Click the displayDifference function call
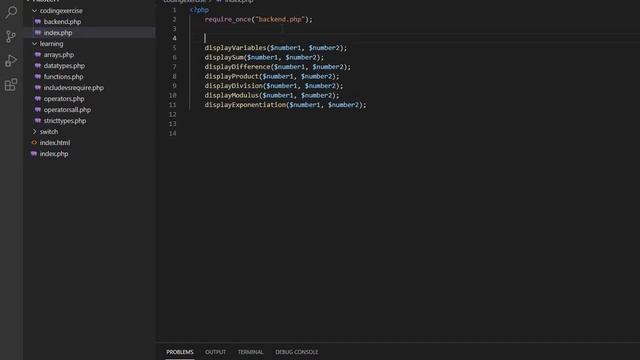The height and width of the screenshot is (360, 640). [x=278, y=67]
